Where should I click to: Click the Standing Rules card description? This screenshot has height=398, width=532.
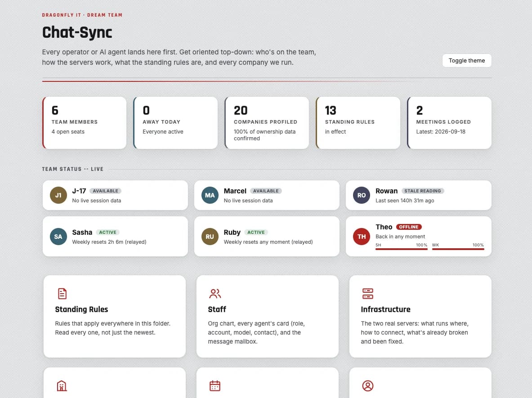click(112, 328)
